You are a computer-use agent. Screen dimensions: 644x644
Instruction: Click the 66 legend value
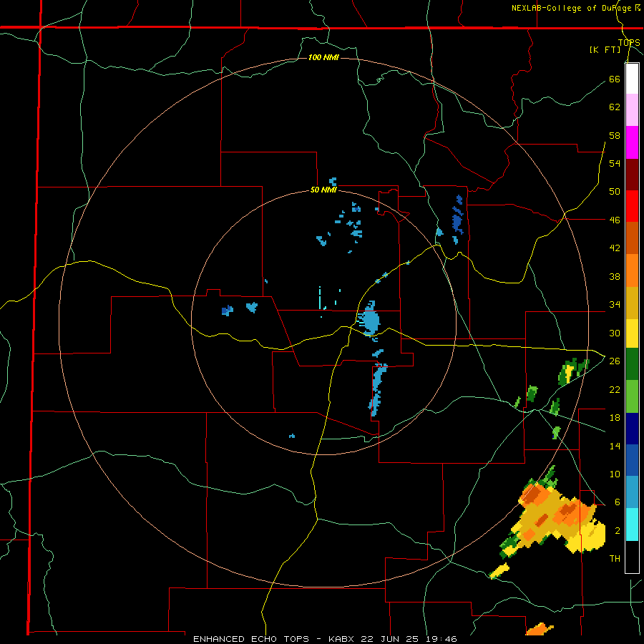pos(615,79)
